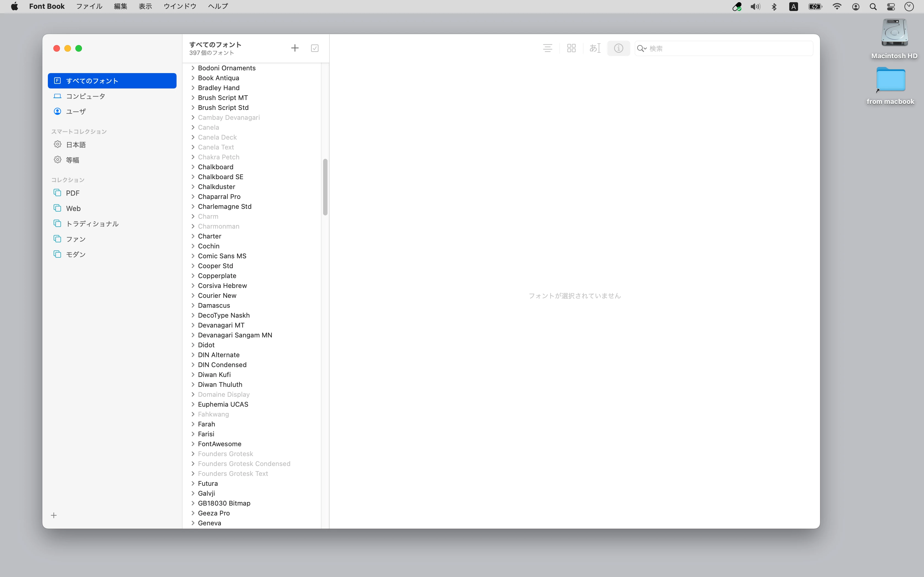Open Spotlight search in menu bar
The width and height of the screenshot is (924, 577).
point(873,7)
